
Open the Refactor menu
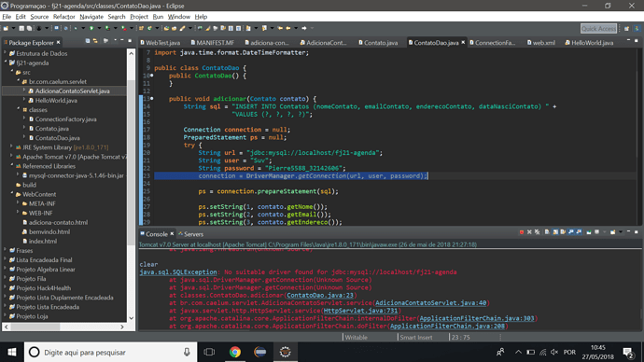pos(63,17)
